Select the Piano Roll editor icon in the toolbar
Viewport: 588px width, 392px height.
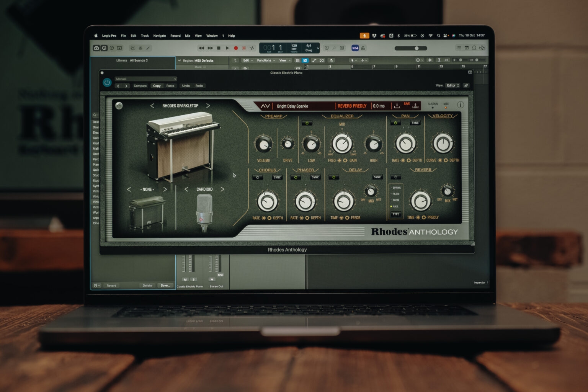coord(306,60)
